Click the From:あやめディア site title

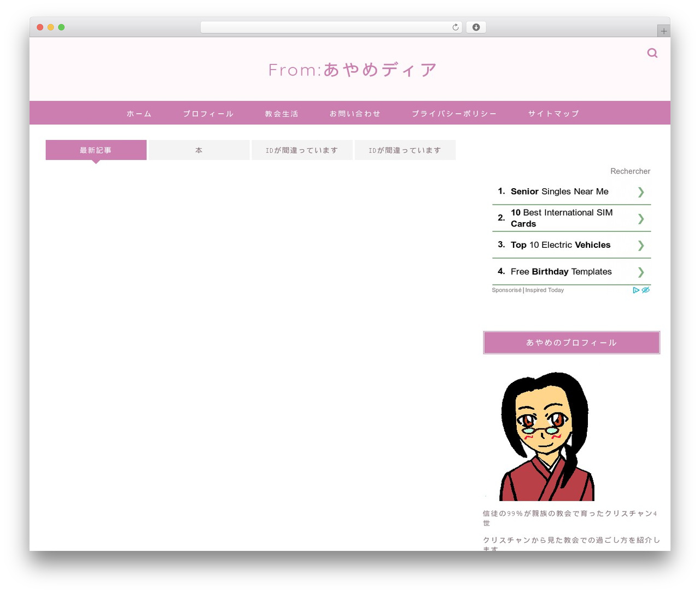pos(353,70)
